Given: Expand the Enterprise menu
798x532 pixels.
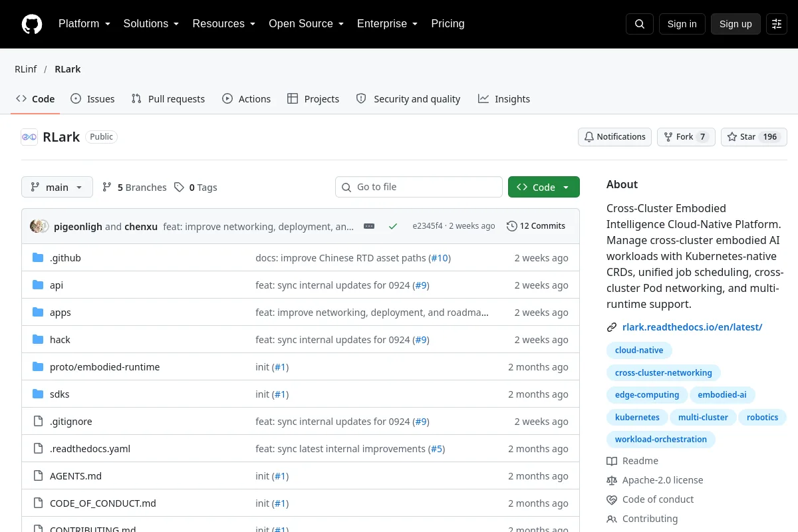Looking at the screenshot, I should (387, 24).
